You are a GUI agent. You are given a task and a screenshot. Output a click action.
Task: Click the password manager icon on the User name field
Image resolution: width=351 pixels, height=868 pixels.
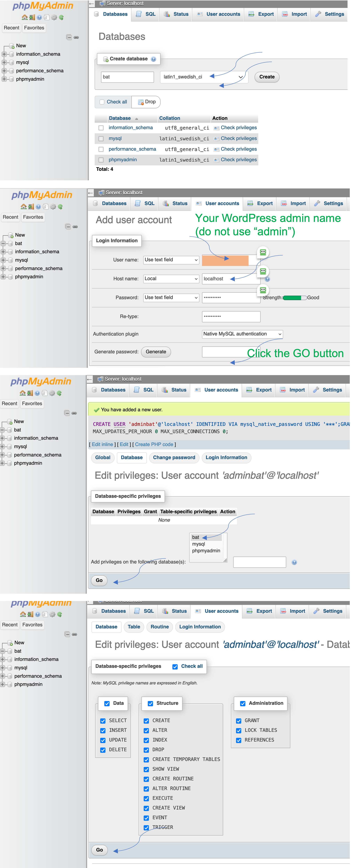tap(263, 252)
